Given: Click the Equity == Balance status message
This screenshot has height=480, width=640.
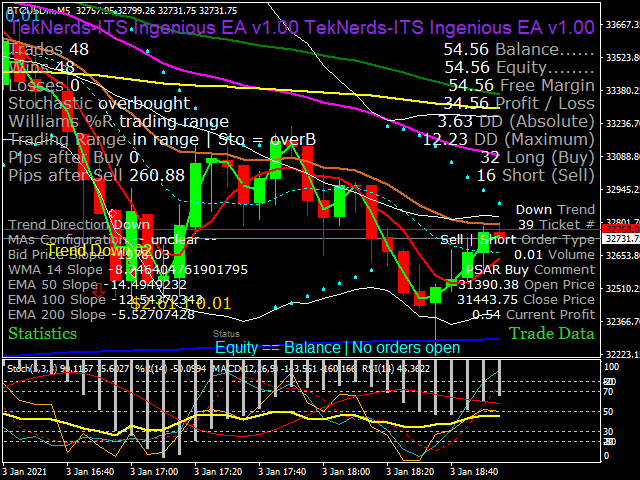Looking at the screenshot, I should pos(338,348).
